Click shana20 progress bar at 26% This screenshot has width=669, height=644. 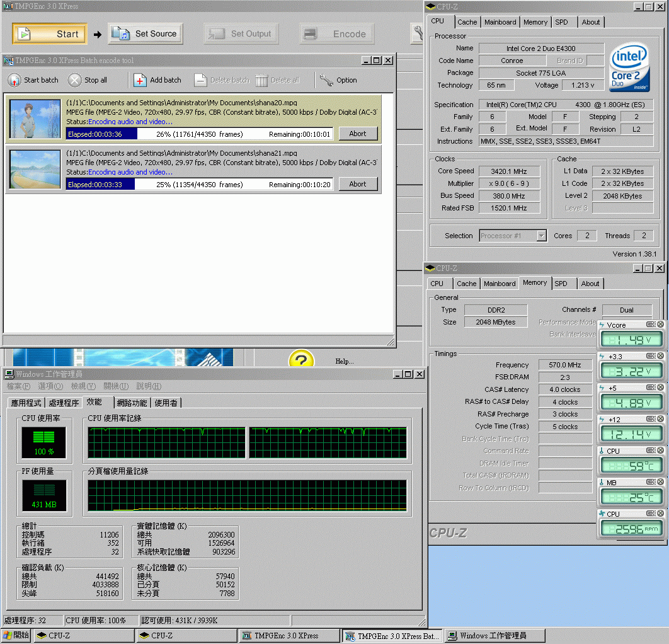click(x=199, y=134)
